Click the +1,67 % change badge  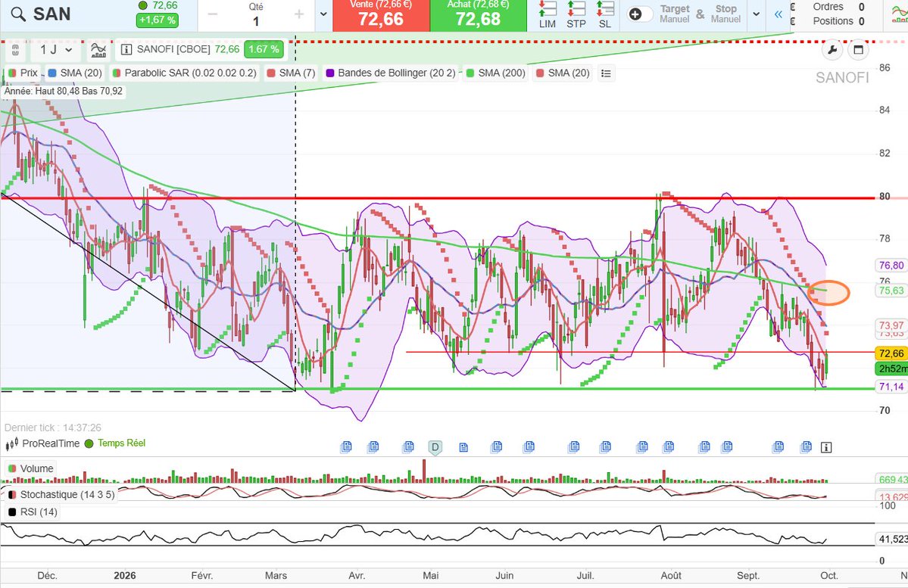pyautogui.click(x=157, y=20)
